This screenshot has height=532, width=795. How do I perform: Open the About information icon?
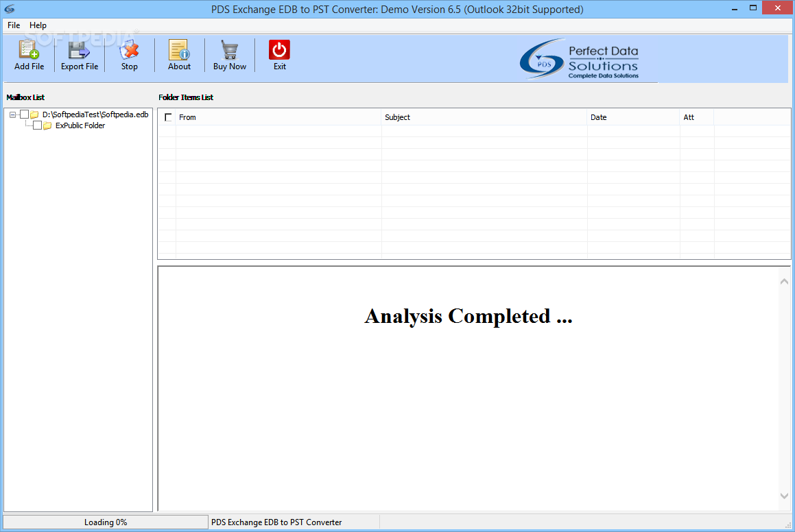(179, 50)
